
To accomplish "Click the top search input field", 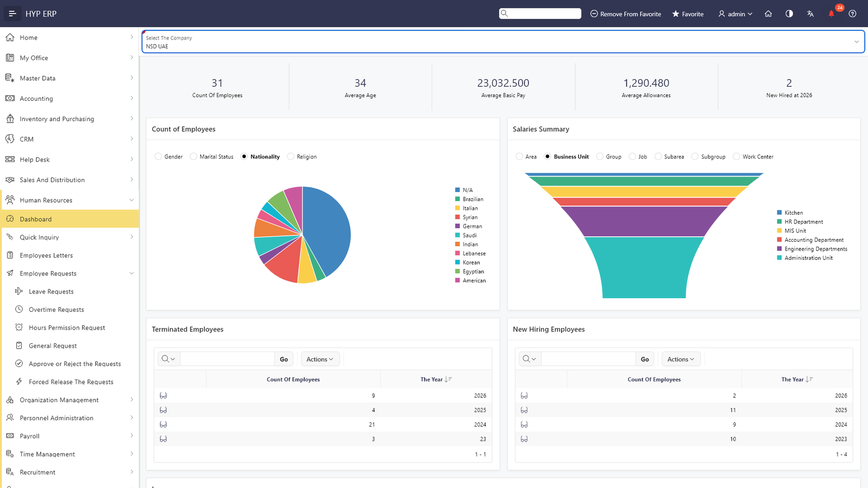I will (540, 14).
